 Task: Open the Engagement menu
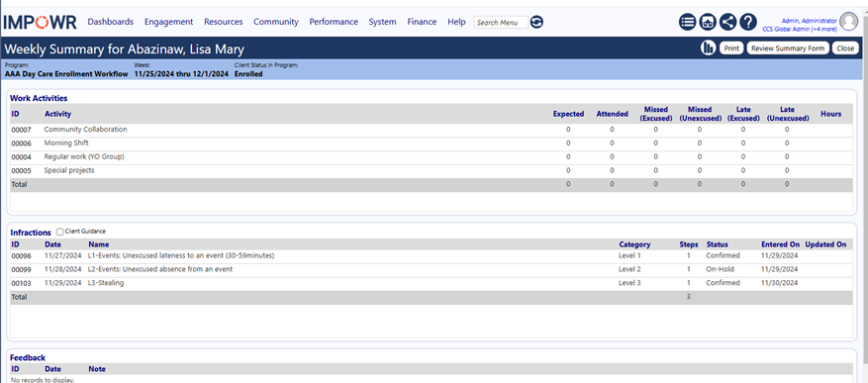169,22
